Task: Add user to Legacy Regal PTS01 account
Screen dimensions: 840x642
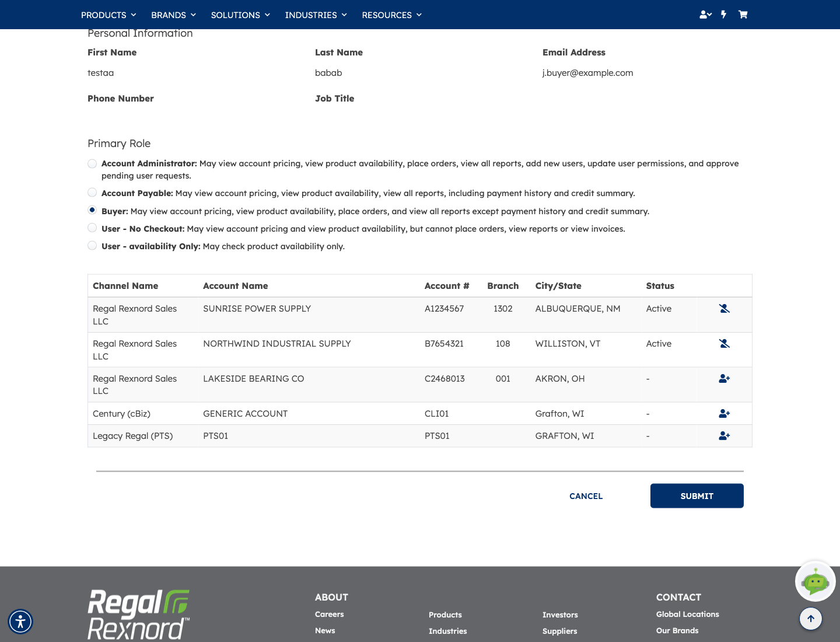Action: click(x=724, y=435)
